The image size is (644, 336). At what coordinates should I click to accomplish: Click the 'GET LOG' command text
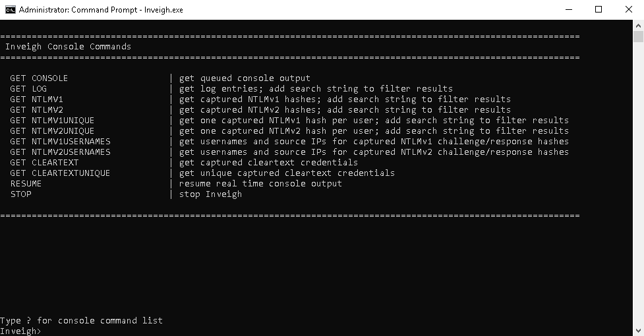28,89
